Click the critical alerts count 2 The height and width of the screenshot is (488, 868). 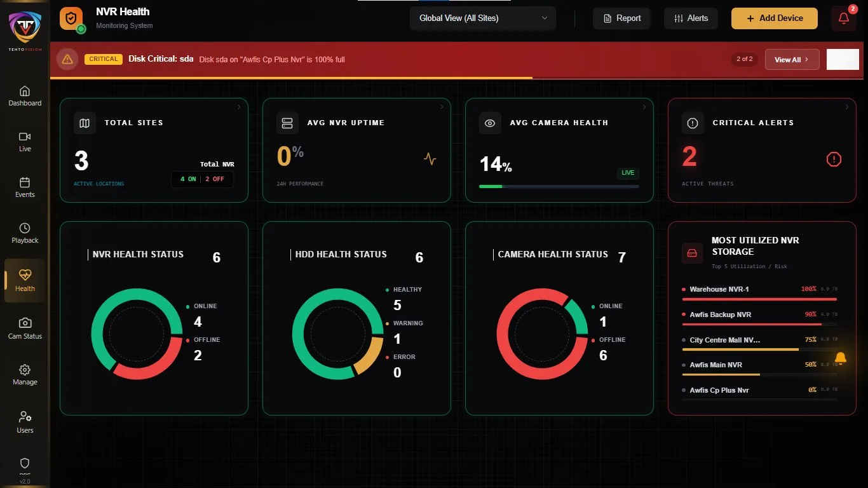(x=689, y=156)
